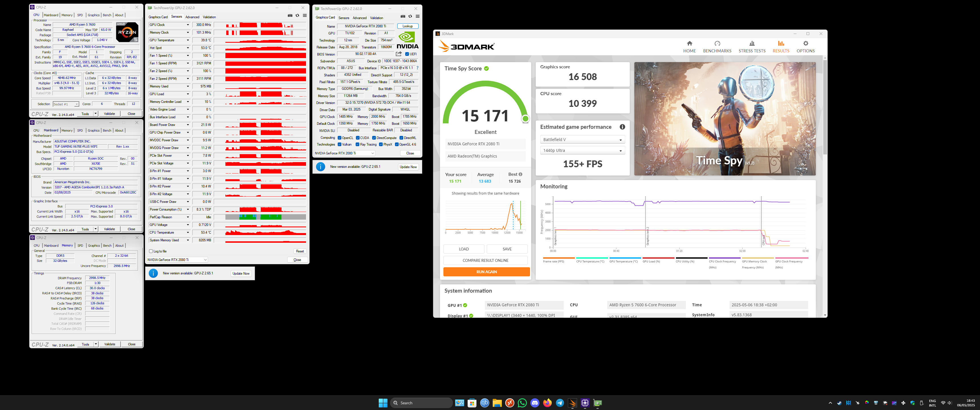
Task: Open 3DMark BENCHMARKS section
Action: click(x=717, y=47)
